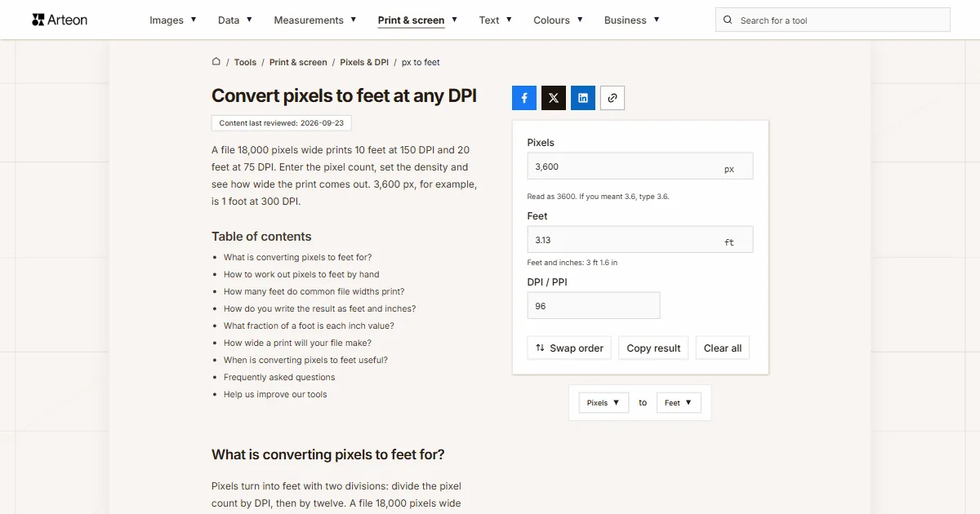Image resolution: width=980 pixels, height=514 pixels.
Task: Click the search magnifier icon
Action: click(x=728, y=20)
